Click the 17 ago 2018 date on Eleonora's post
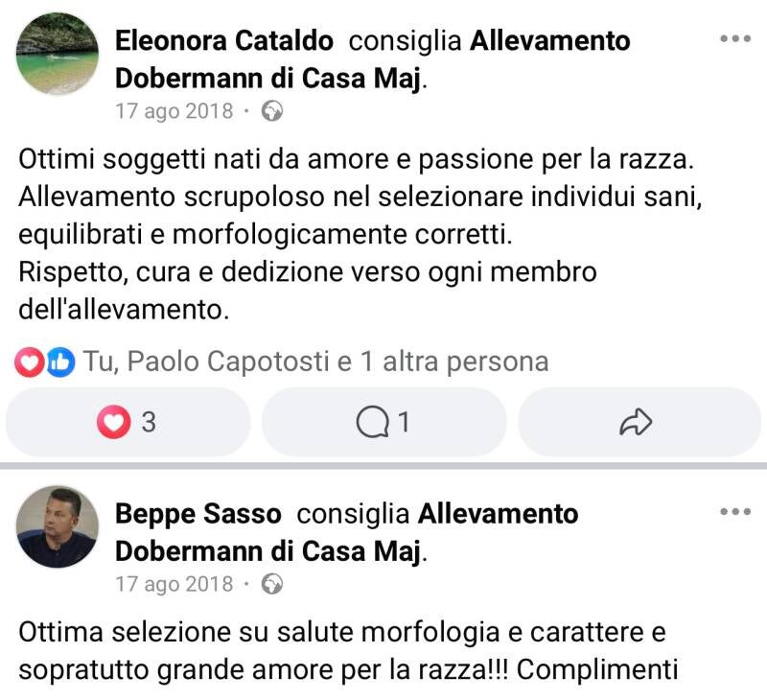 [x=174, y=111]
